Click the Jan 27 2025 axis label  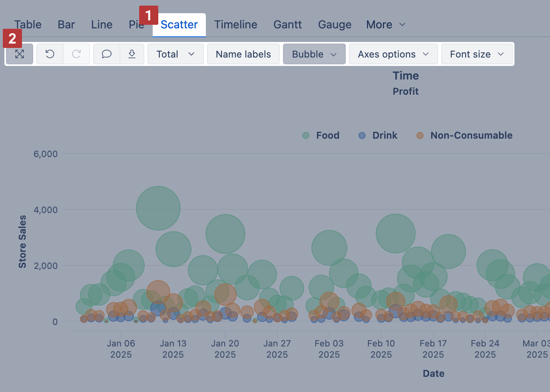[x=277, y=349]
